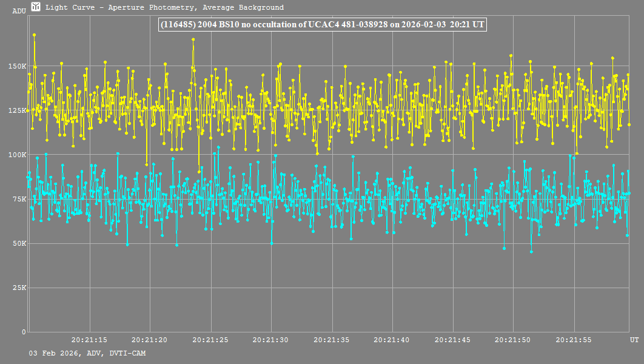Select the 20:21:55 time axis label

pos(574,340)
